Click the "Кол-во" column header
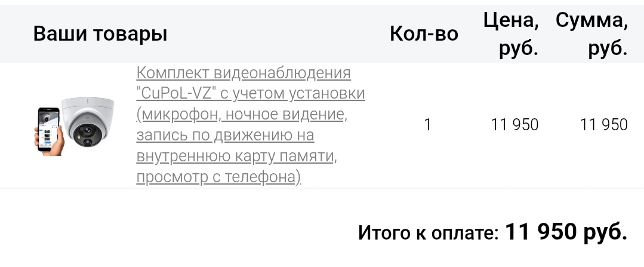This screenshot has width=644, height=267. [x=424, y=33]
